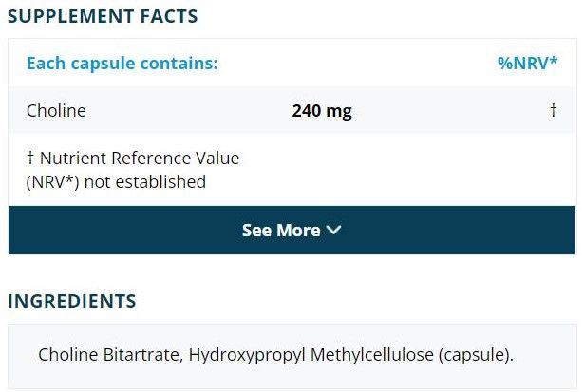Select the Choline nutrient name

pyautogui.click(x=56, y=111)
